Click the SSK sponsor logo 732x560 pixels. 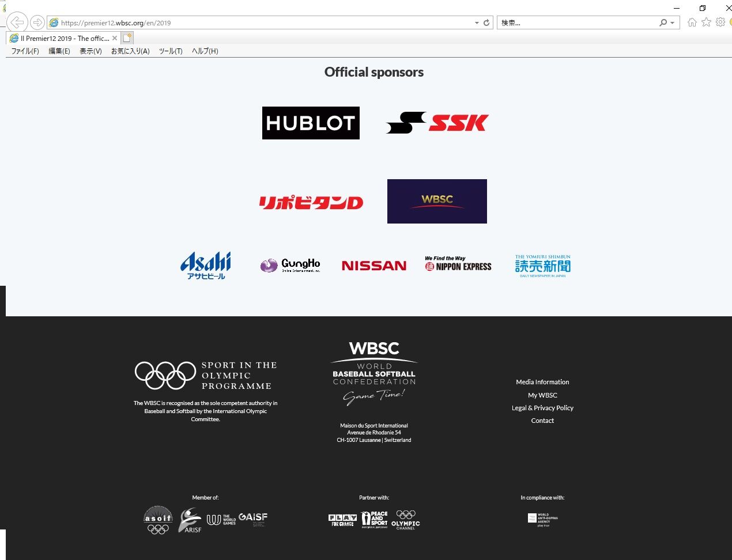tap(437, 123)
